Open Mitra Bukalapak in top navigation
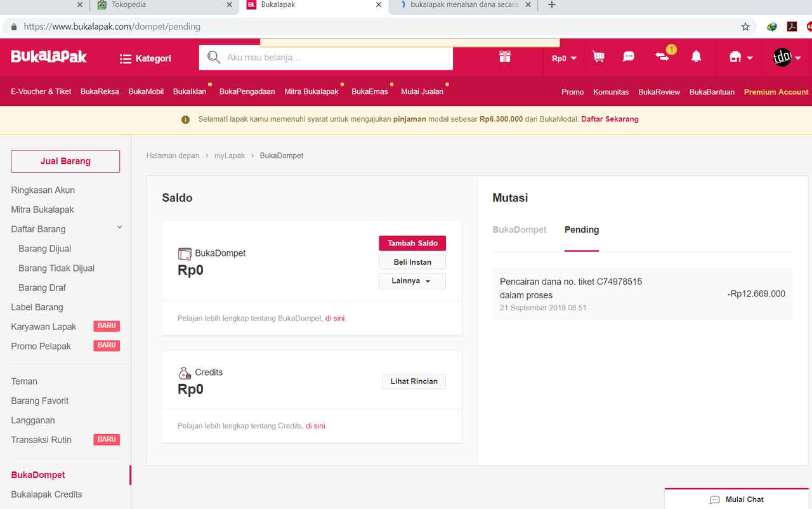This screenshot has width=812, height=509. coord(311,91)
